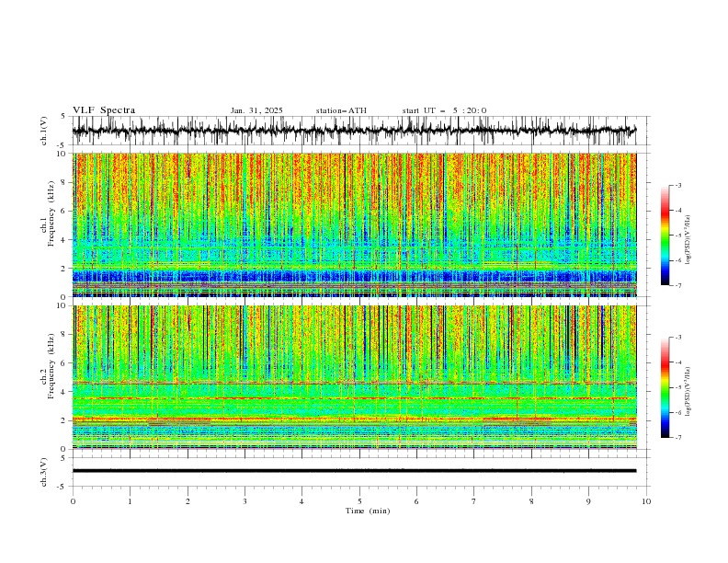Select the log(PSD) label beside ch.2 color bar

pyautogui.click(x=688, y=391)
